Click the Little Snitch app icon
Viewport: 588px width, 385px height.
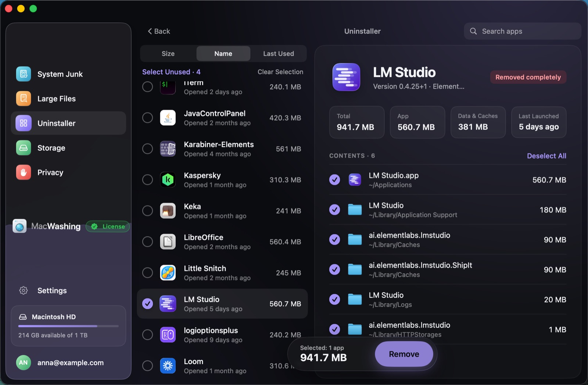pos(168,272)
